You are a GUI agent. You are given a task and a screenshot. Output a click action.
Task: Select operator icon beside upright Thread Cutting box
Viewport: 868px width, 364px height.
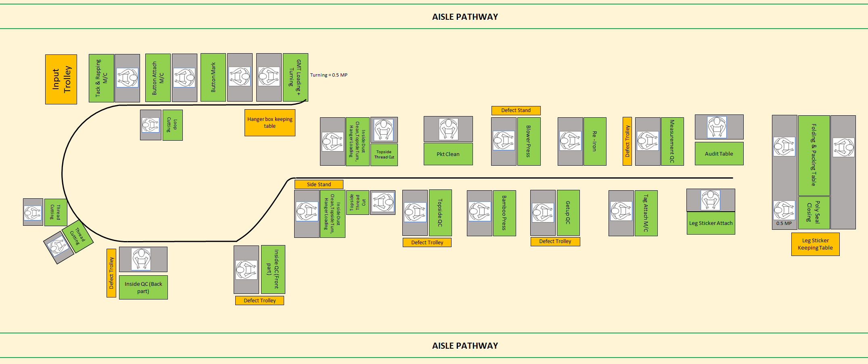33,212
